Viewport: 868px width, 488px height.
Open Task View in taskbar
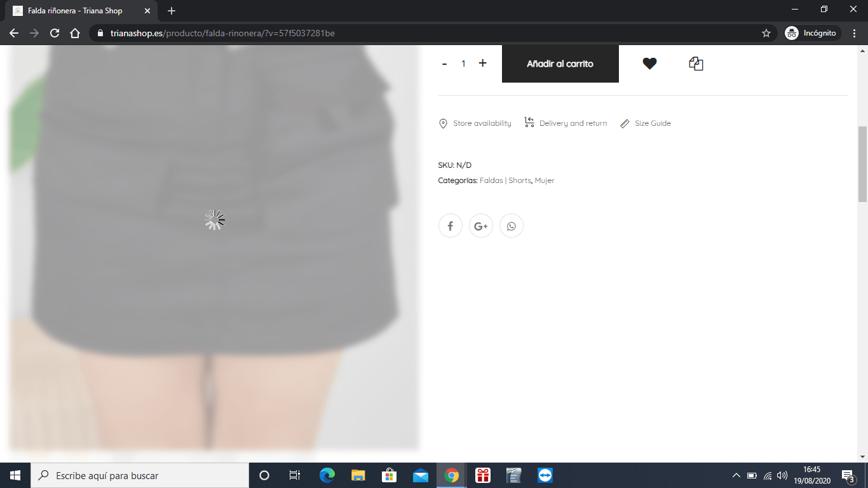294,475
